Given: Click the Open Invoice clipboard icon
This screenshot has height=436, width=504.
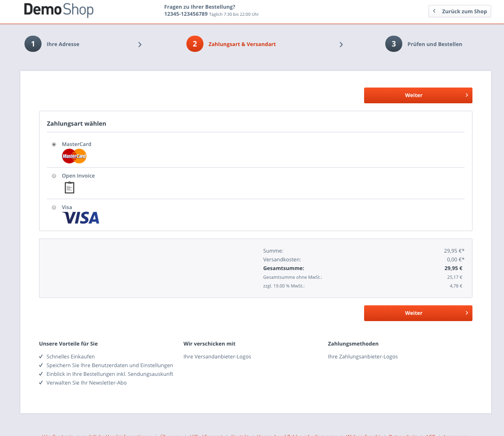Looking at the screenshot, I should (69, 188).
